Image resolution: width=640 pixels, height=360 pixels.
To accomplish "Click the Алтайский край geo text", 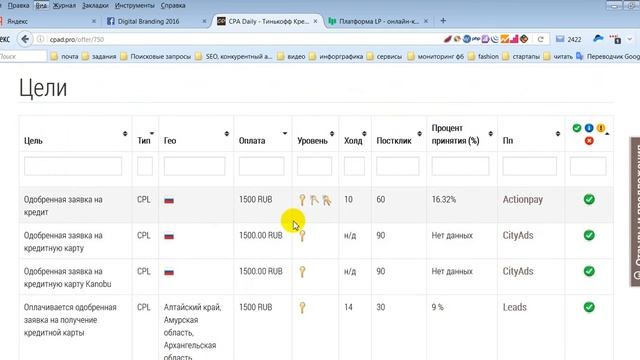I will pyautogui.click(x=192, y=307).
